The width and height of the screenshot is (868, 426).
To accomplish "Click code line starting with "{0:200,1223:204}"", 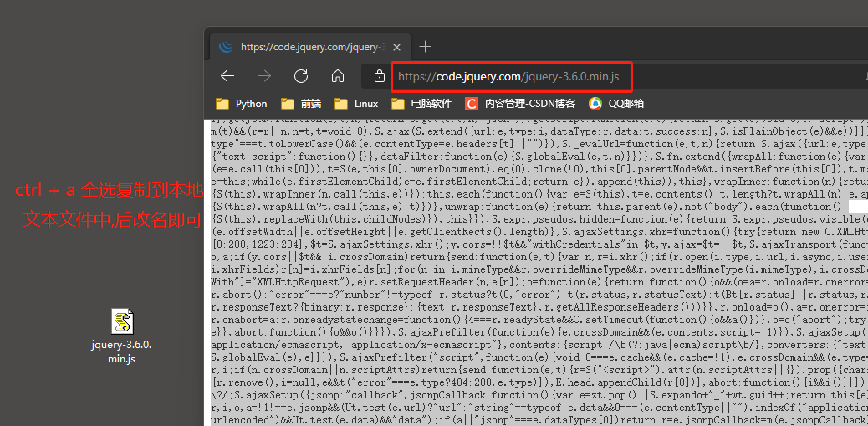I will pyautogui.click(x=539, y=244).
